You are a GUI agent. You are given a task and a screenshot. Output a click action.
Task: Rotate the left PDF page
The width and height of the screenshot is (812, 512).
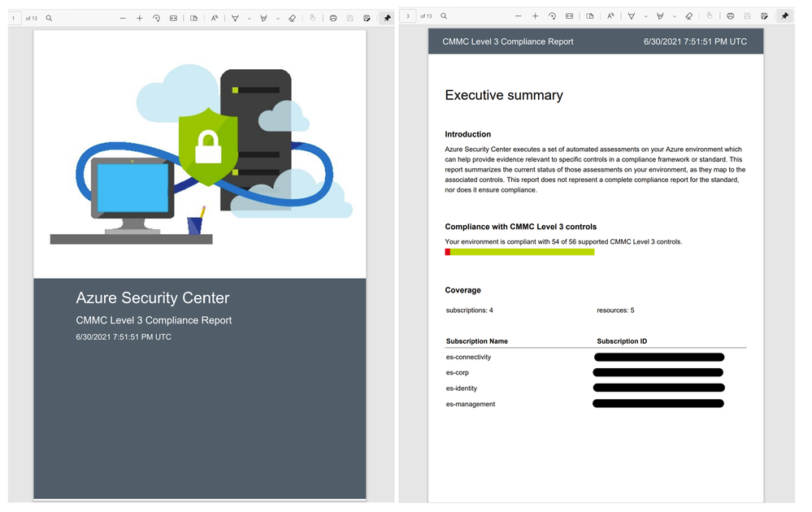coord(156,18)
